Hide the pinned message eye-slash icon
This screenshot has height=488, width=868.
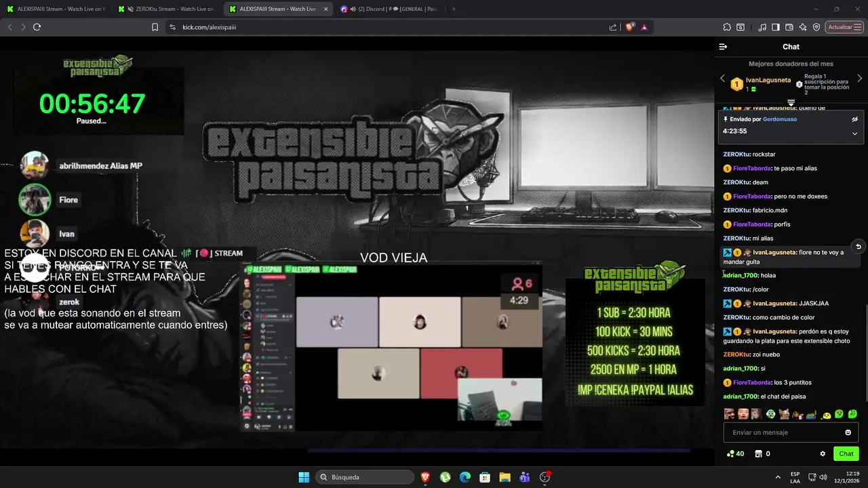click(x=854, y=119)
